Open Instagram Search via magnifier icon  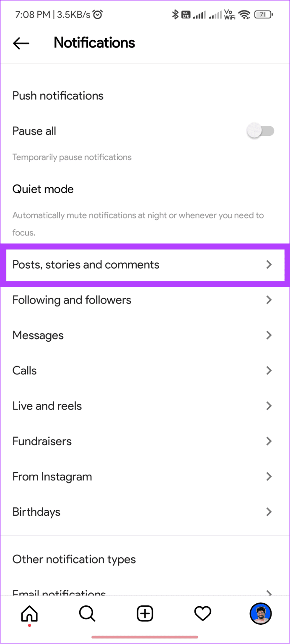(x=87, y=613)
